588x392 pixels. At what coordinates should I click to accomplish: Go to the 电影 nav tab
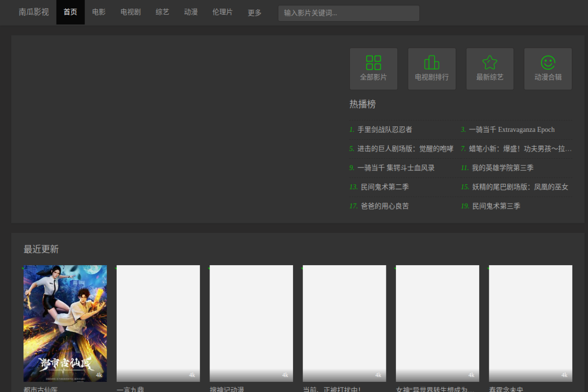click(x=99, y=12)
